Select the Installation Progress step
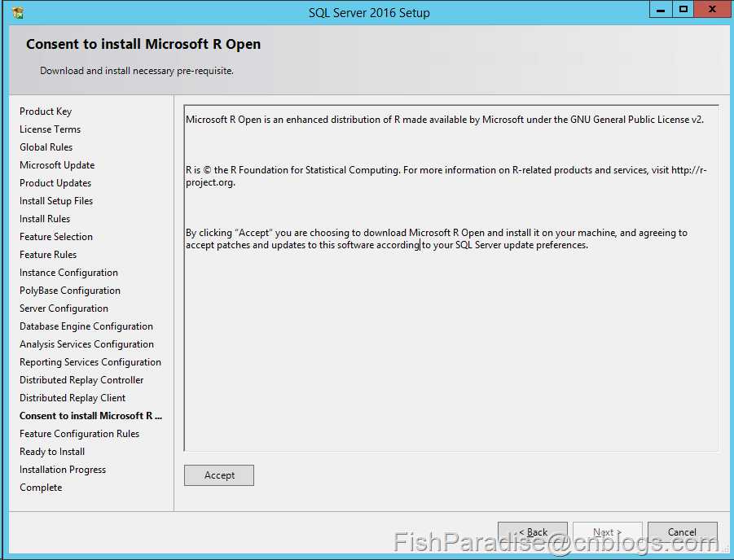The height and width of the screenshot is (560, 734). pyautogui.click(x=63, y=470)
